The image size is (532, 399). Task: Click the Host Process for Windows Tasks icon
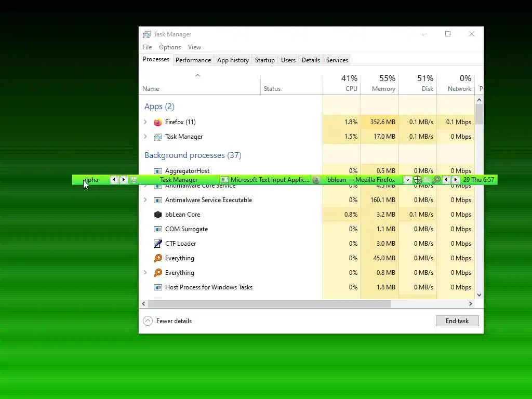pyautogui.click(x=157, y=287)
